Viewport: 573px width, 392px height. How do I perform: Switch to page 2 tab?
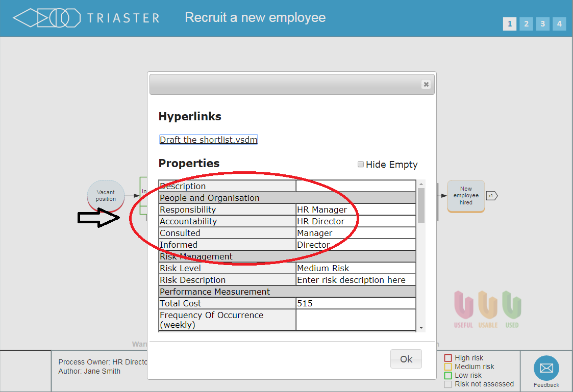tap(526, 23)
